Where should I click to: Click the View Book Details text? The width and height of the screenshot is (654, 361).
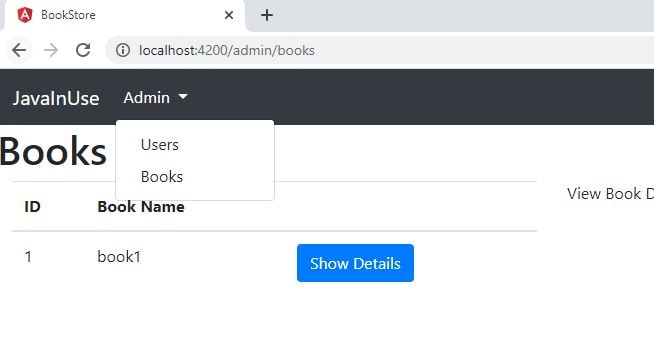610,194
